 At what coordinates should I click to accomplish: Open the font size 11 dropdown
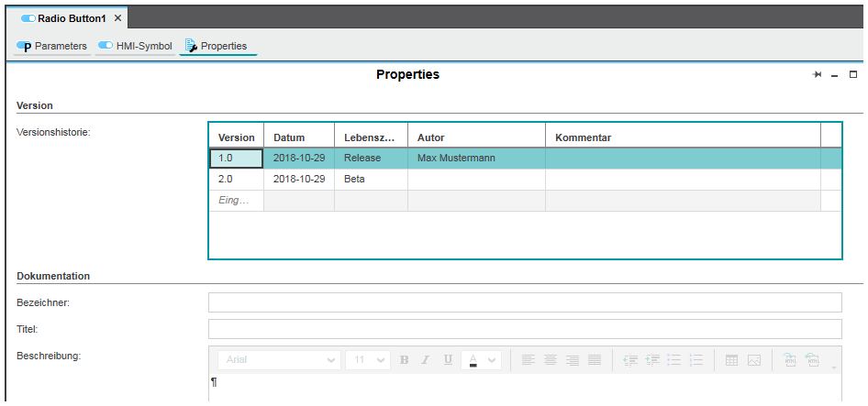pos(368,360)
